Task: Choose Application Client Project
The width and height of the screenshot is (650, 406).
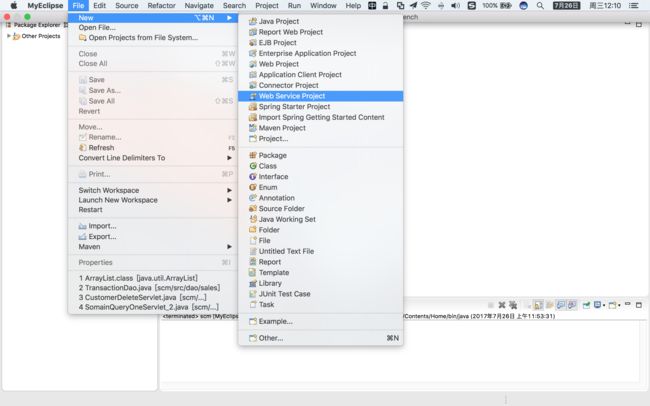Action: point(320,75)
